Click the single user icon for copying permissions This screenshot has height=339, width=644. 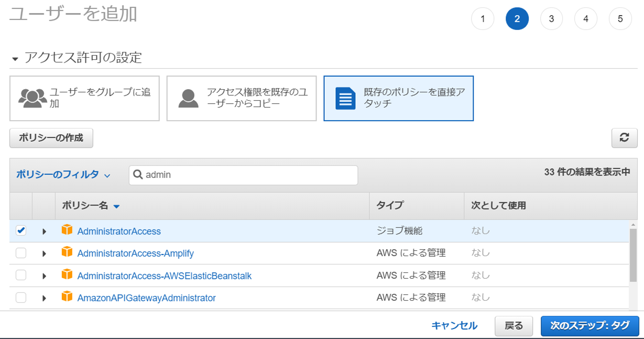point(189,98)
